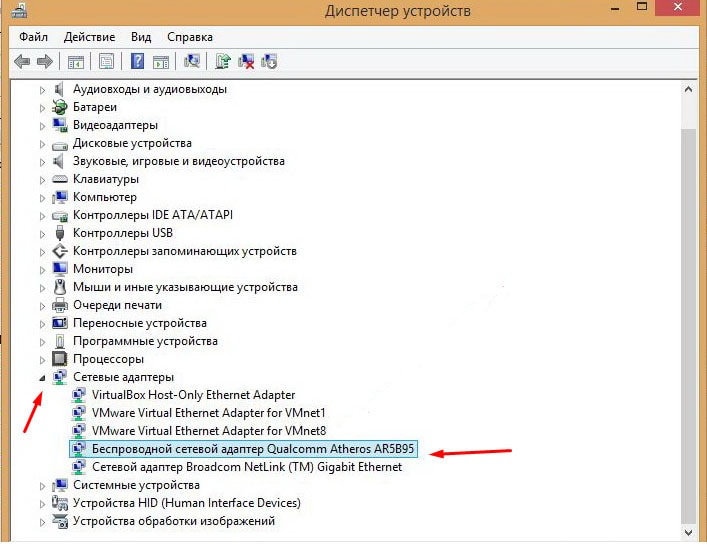Click the Properties toolbar icon

point(106,61)
